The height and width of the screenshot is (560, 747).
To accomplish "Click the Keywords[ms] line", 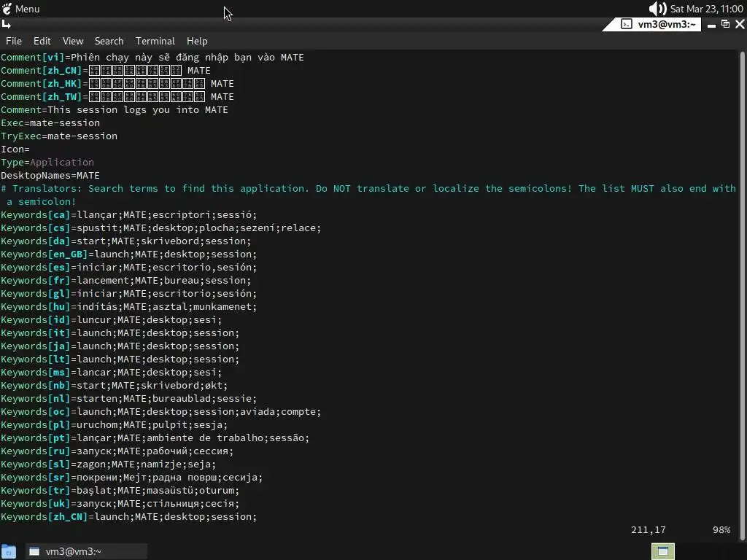I will pos(111,373).
